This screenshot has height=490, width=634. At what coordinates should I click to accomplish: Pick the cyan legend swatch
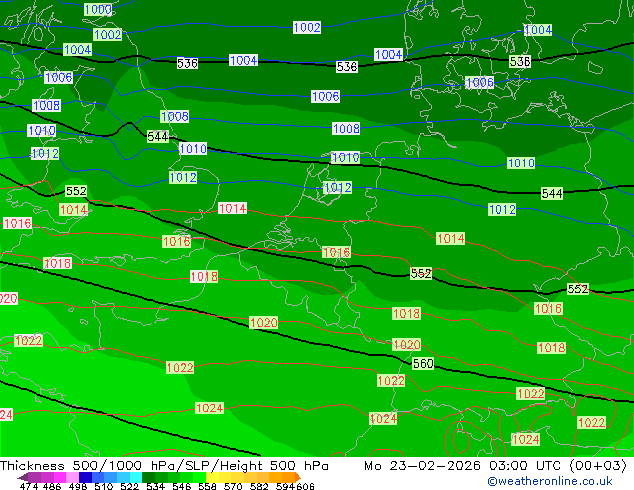point(136,477)
